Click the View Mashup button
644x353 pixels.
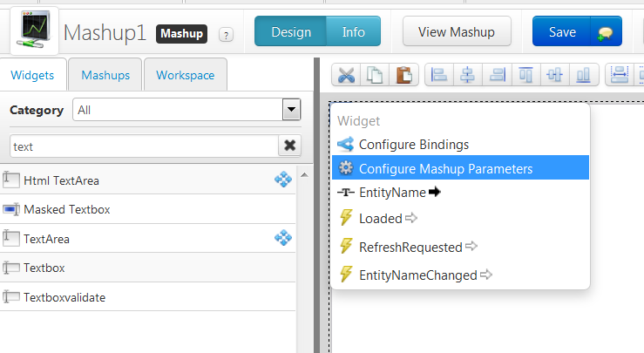[x=457, y=31]
